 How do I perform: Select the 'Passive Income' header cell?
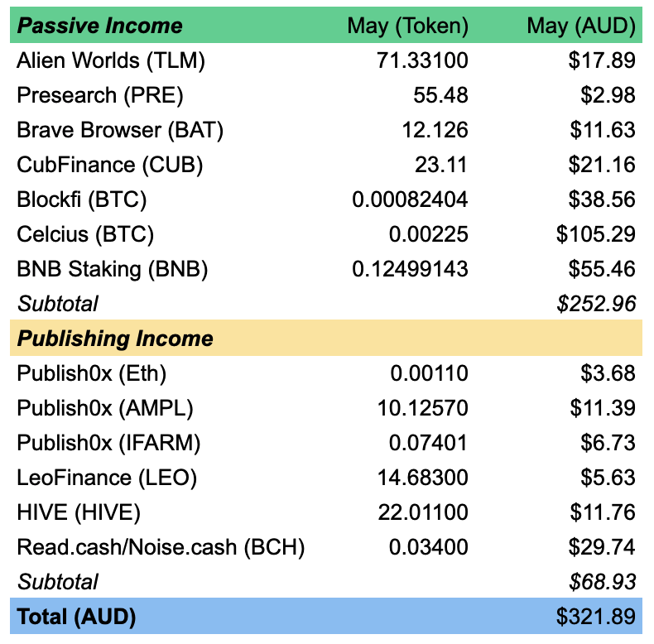(99, 26)
